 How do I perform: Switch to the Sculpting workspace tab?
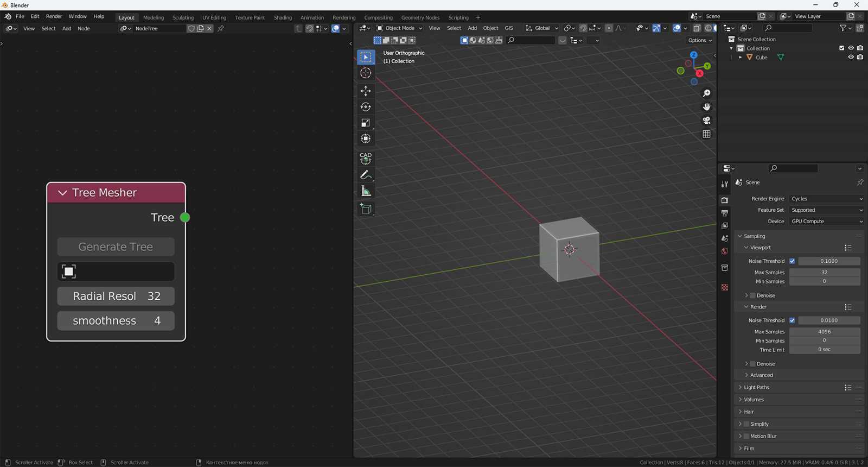[183, 17]
